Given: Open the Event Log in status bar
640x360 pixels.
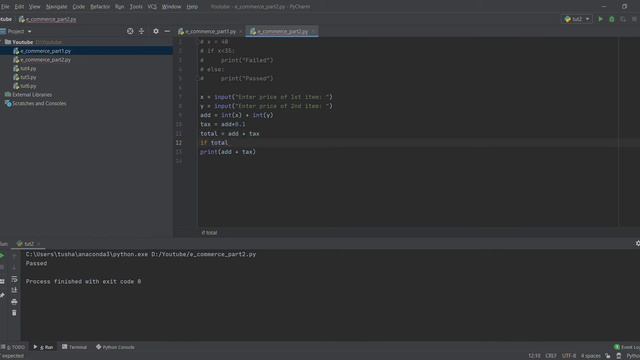Looking at the screenshot, I should point(627,347).
